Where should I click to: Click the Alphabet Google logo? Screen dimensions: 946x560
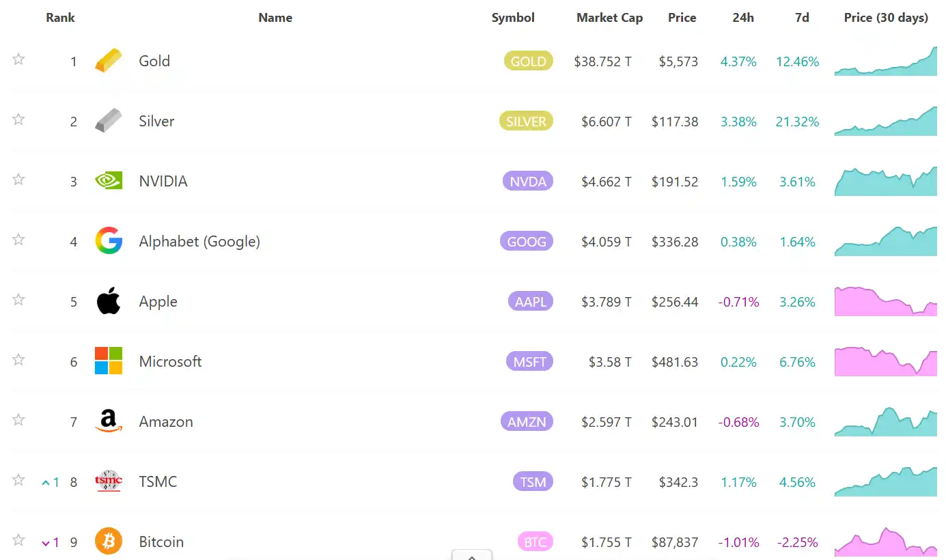point(109,241)
